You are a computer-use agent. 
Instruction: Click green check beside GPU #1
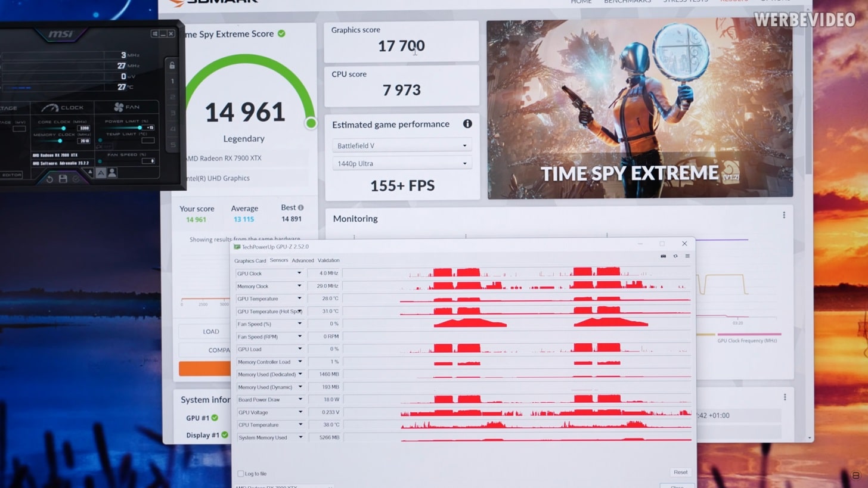[215, 418]
